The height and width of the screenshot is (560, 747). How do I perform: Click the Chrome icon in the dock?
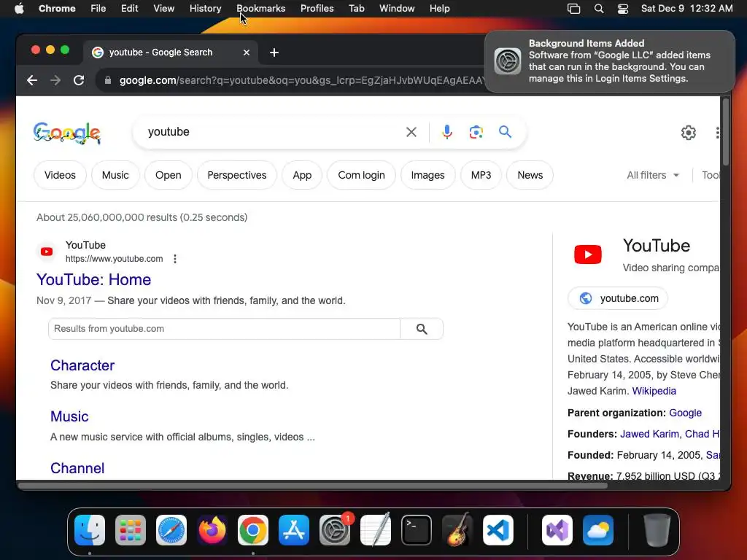tap(253, 530)
